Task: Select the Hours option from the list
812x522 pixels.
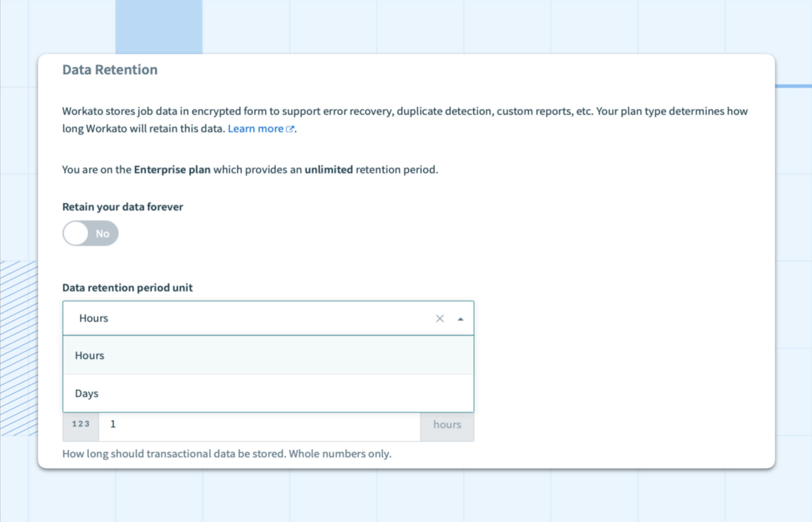Action: coord(89,355)
